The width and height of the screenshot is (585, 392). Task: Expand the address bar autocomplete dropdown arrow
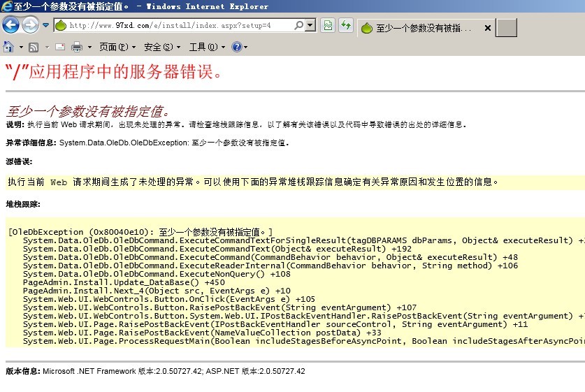coord(310,26)
